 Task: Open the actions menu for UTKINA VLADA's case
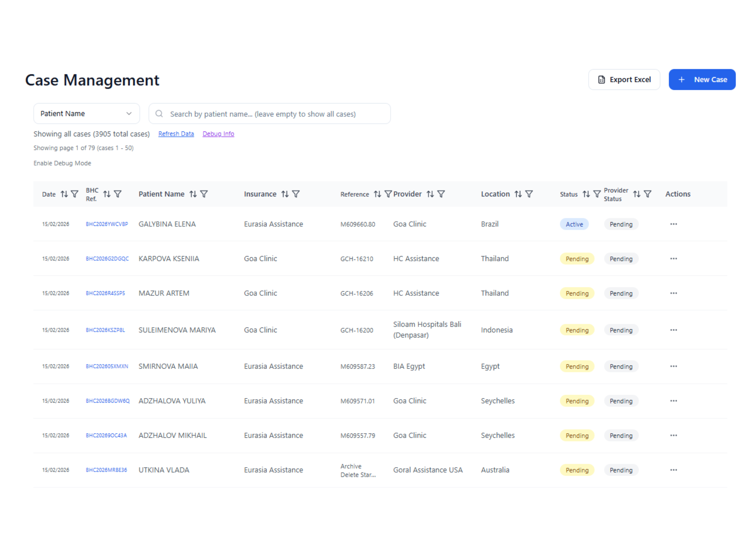[x=673, y=469]
